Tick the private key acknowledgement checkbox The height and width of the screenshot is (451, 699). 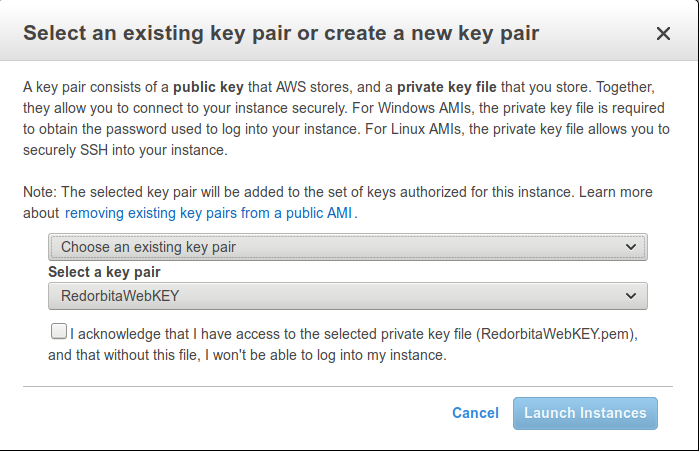pyautogui.click(x=59, y=332)
